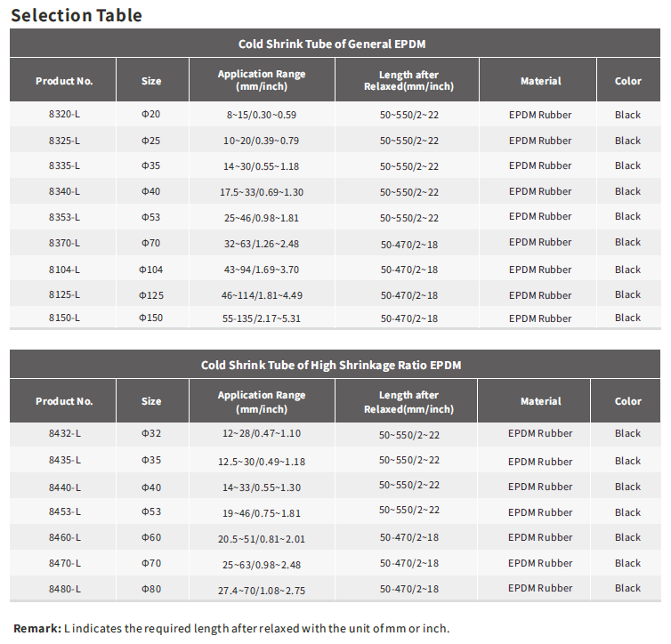Click application range 12.5~30/0.49~1.18
The width and height of the screenshot is (671, 644).
click(x=261, y=462)
